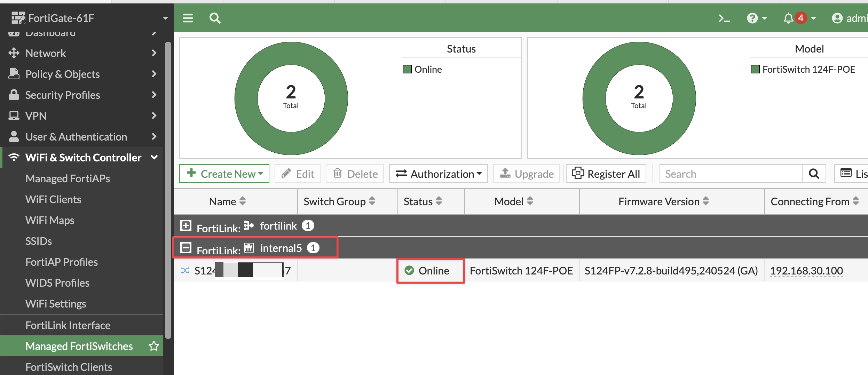868x375 pixels.
Task: Click the Network sidebar icon
Action: [x=14, y=53]
